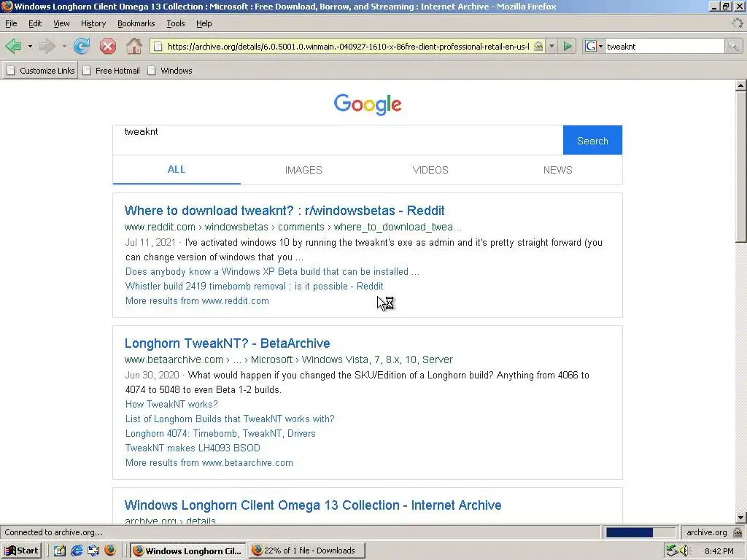The height and width of the screenshot is (560, 747).
Task: Reload the page with the Refresh icon
Action: (x=82, y=46)
